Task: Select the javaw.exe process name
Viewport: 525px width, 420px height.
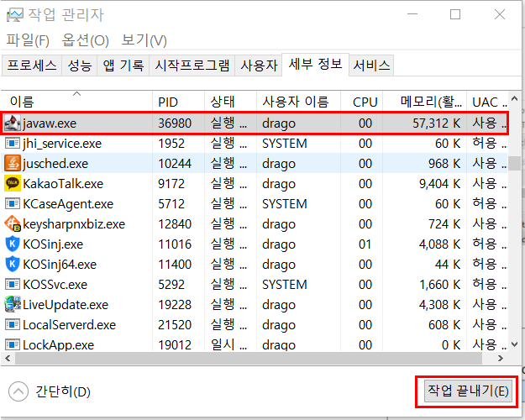Action: (50, 123)
